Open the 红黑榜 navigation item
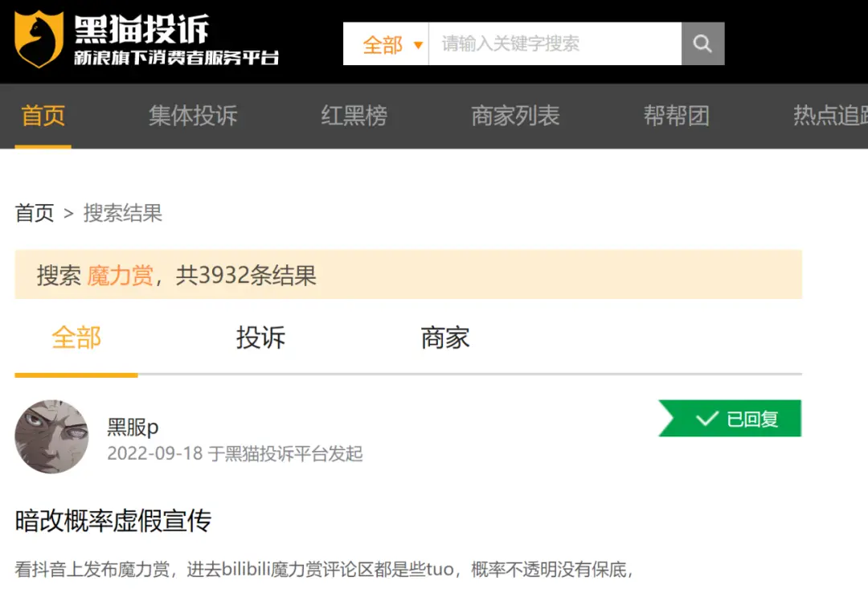Image resolution: width=868 pixels, height=594 pixels. click(354, 116)
